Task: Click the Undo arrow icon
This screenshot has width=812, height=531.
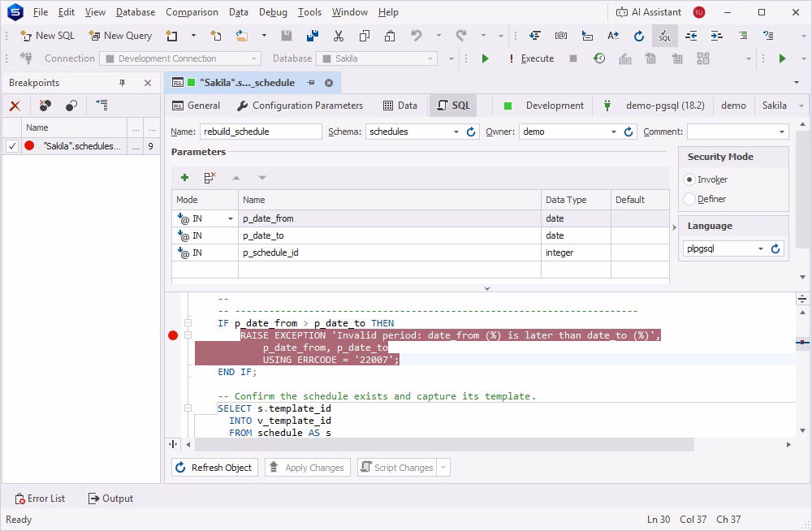Action: coord(417,36)
